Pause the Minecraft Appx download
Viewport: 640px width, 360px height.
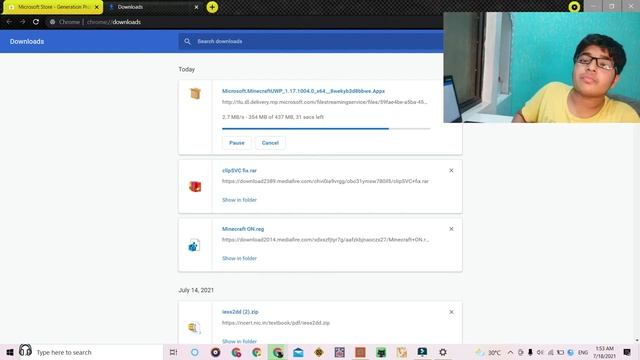pos(237,143)
